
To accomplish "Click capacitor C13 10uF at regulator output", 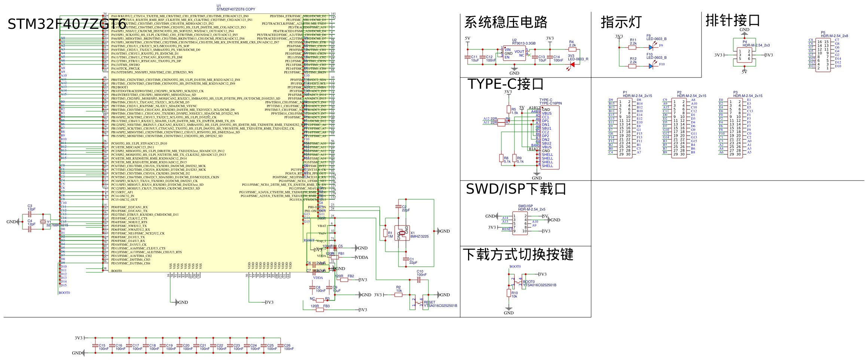I will tap(535, 57).
